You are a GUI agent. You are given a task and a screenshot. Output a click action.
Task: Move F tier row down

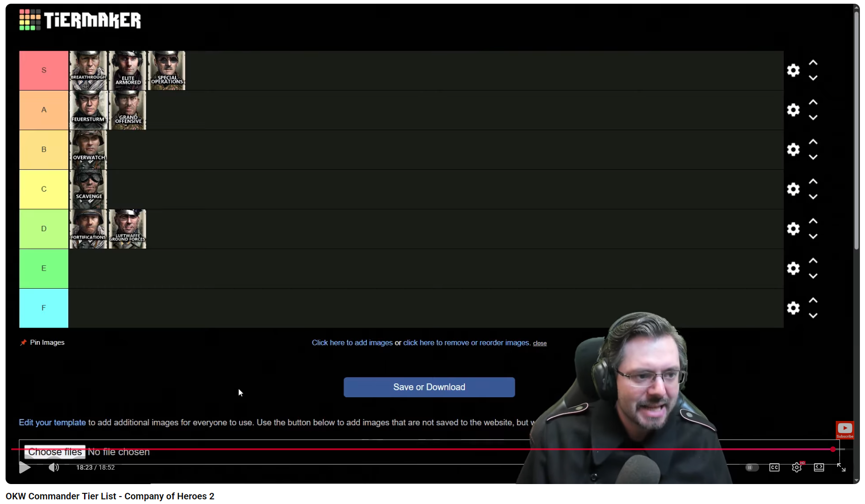point(813,316)
